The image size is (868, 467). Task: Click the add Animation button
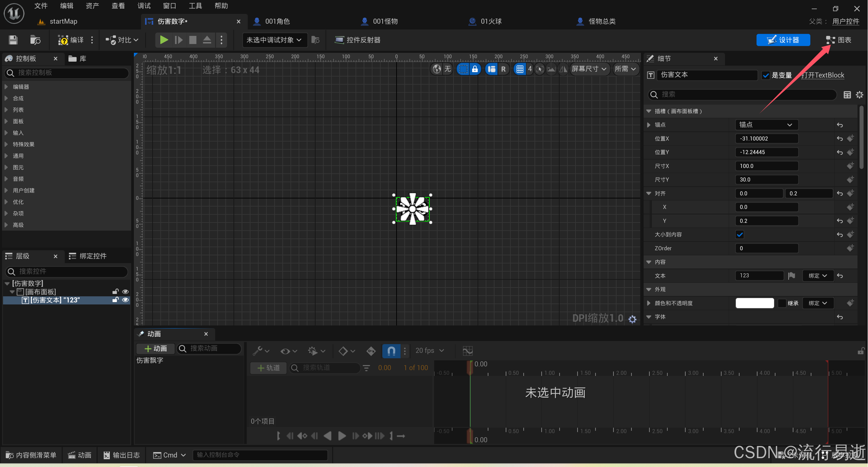coord(156,348)
